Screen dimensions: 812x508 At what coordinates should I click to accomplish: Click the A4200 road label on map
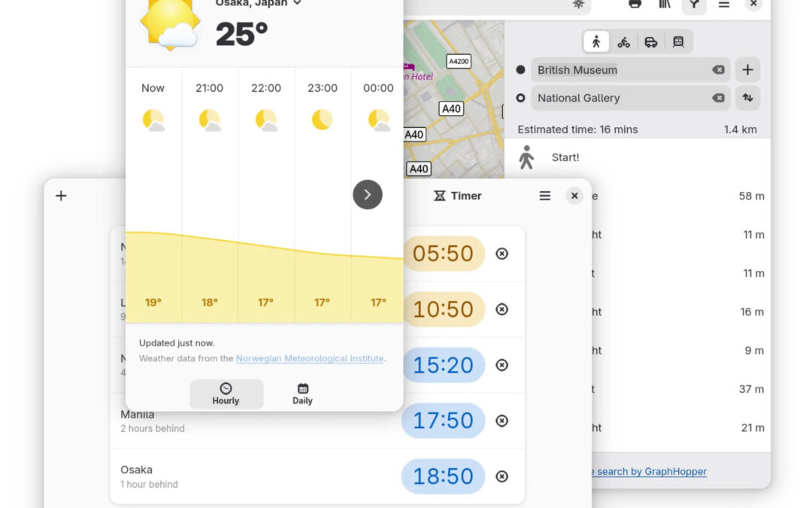pos(459,61)
